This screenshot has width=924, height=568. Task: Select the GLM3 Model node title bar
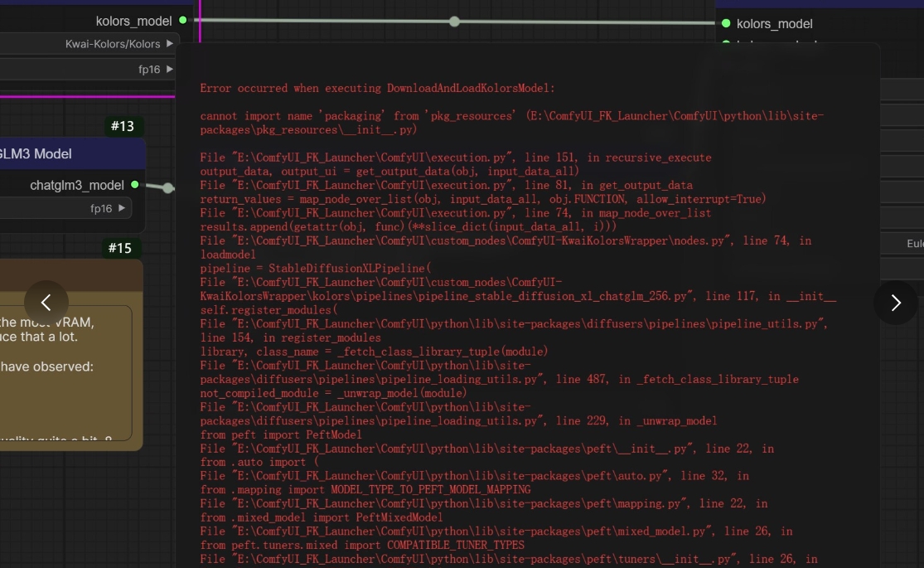[66, 153]
